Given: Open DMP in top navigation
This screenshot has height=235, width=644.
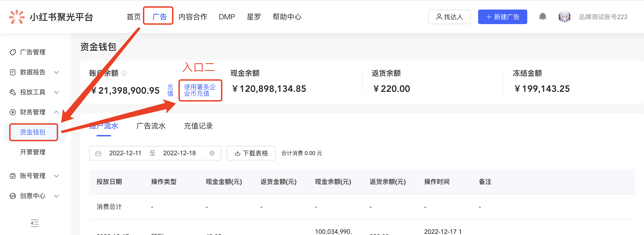Looking at the screenshot, I should [227, 17].
